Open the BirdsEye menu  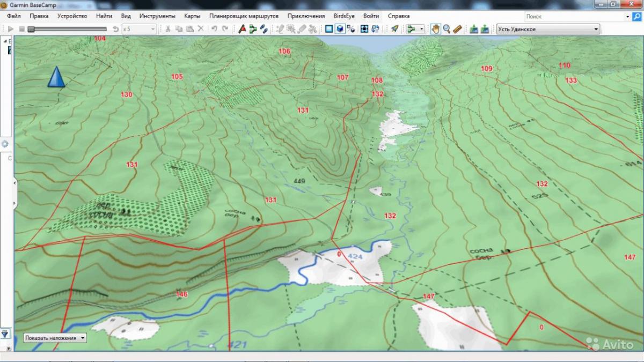tap(344, 16)
